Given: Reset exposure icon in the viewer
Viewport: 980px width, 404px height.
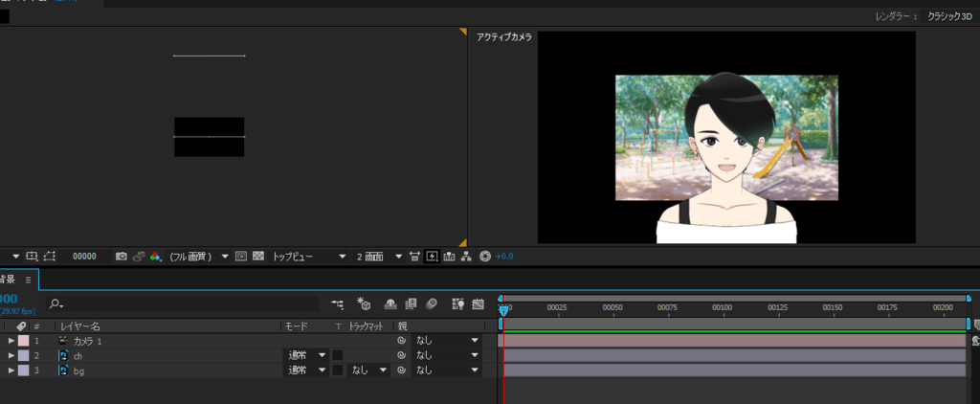Looking at the screenshot, I should click(x=485, y=257).
